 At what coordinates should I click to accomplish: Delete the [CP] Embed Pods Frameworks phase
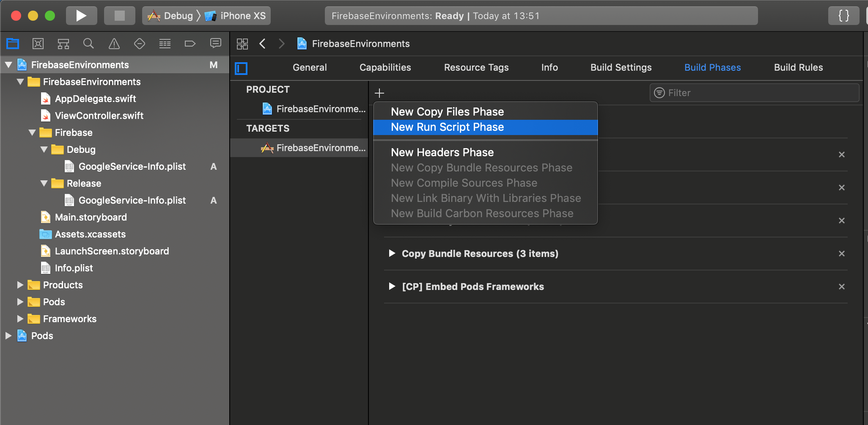841,287
